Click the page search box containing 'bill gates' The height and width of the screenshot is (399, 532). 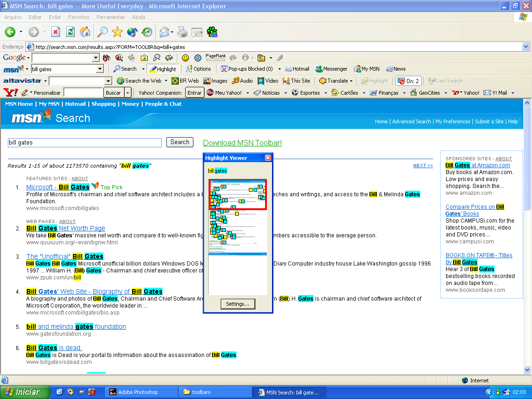coord(85,143)
